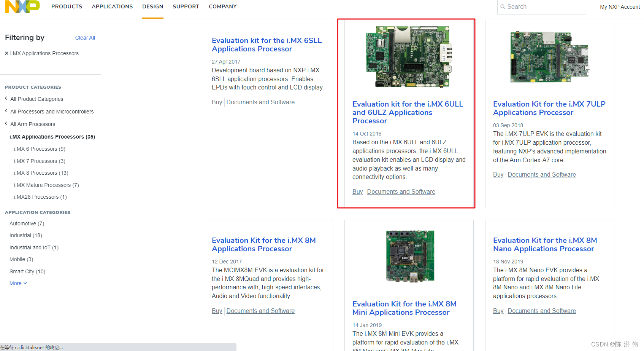The height and width of the screenshot is (351, 644).
Task: Open the DESIGN menu
Action: click(x=152, y=6)
